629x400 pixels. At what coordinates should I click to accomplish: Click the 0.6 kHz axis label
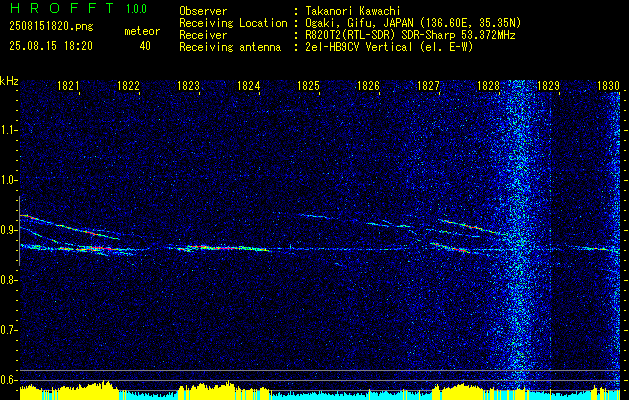tap(7, 380)
